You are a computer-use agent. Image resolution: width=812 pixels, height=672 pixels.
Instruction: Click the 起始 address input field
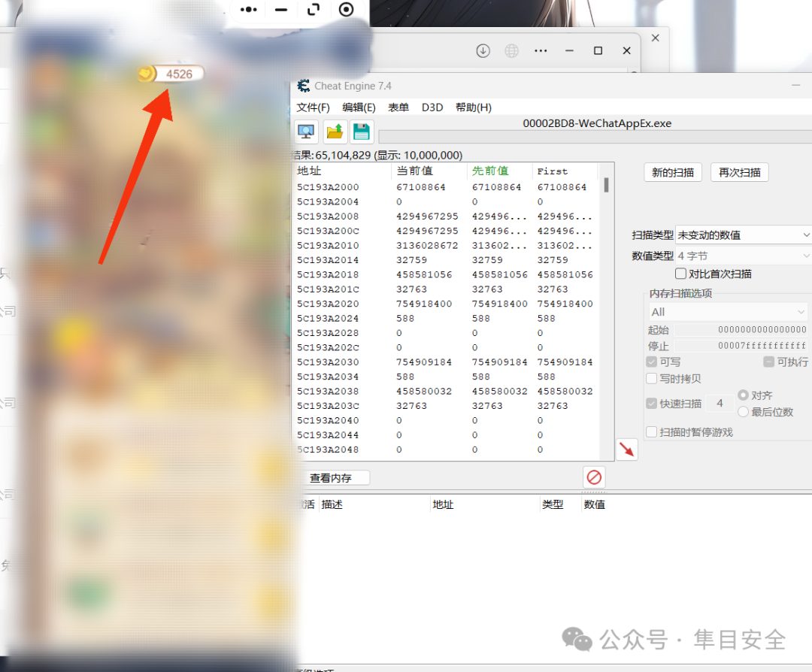point(741,329)
